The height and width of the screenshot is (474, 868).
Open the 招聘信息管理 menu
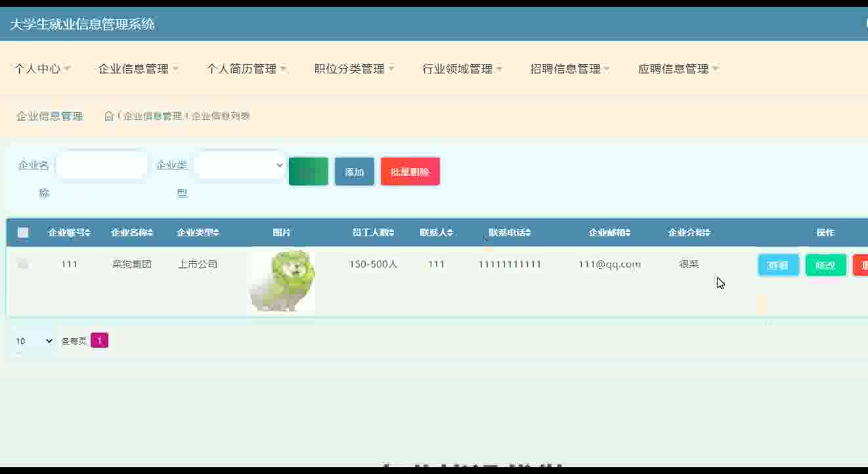(571, 69)
